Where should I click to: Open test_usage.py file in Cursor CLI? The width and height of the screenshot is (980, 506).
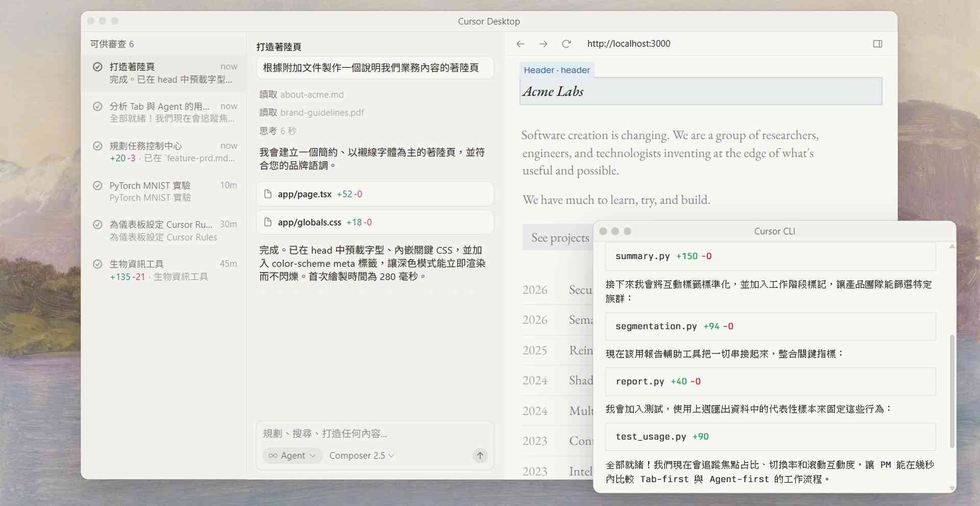point(770,436)
